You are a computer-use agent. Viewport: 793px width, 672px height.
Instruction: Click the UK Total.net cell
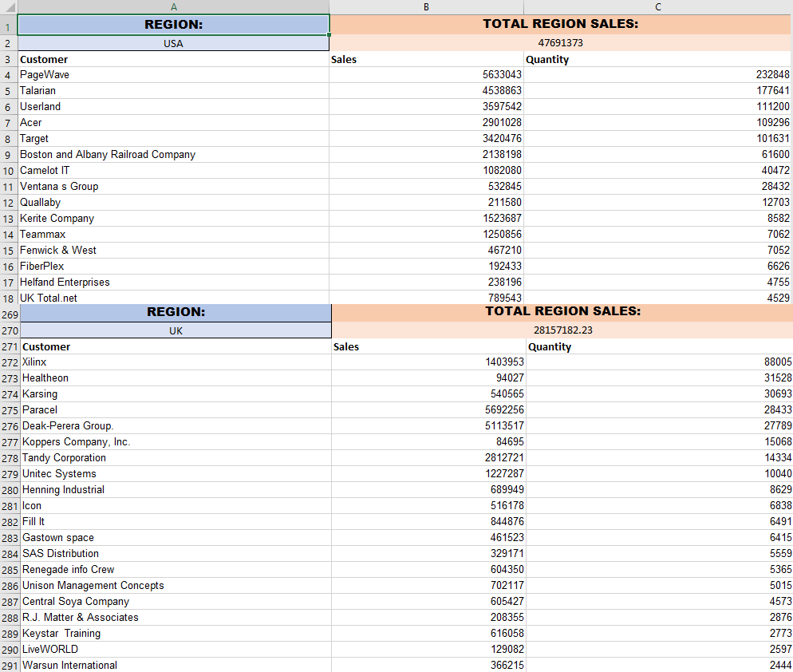[173, 298]
